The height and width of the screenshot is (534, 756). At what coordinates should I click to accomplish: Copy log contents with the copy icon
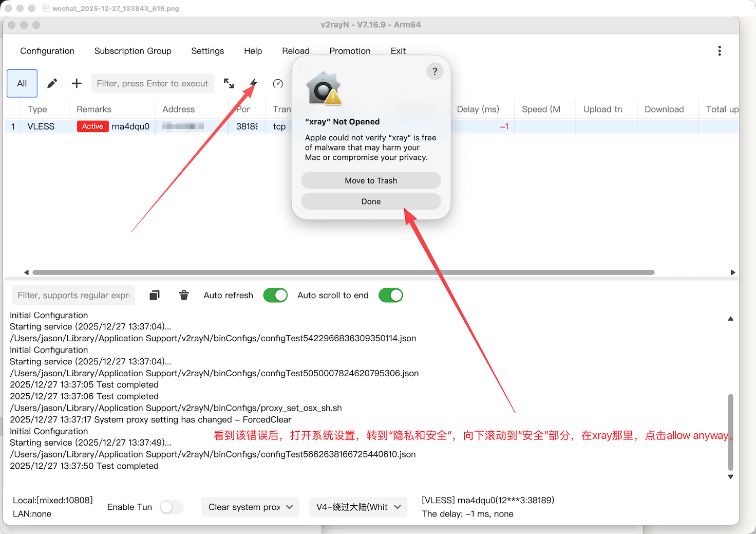[x=155, y=295]
